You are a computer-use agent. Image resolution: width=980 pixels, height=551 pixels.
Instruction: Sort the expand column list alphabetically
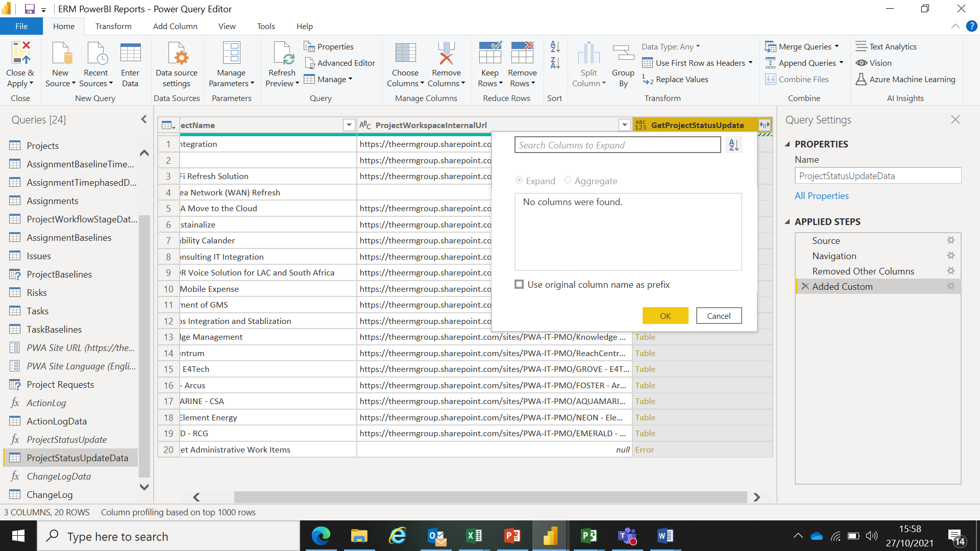tap(733, 145)
